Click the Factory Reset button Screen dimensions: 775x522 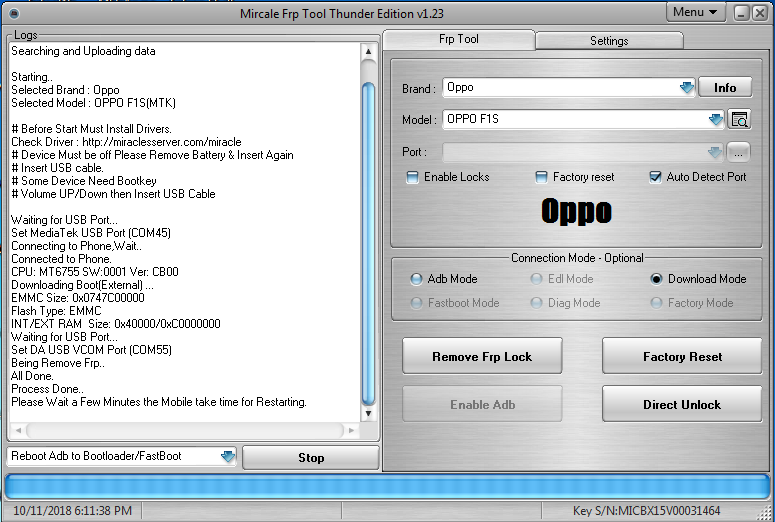[682, 356]
